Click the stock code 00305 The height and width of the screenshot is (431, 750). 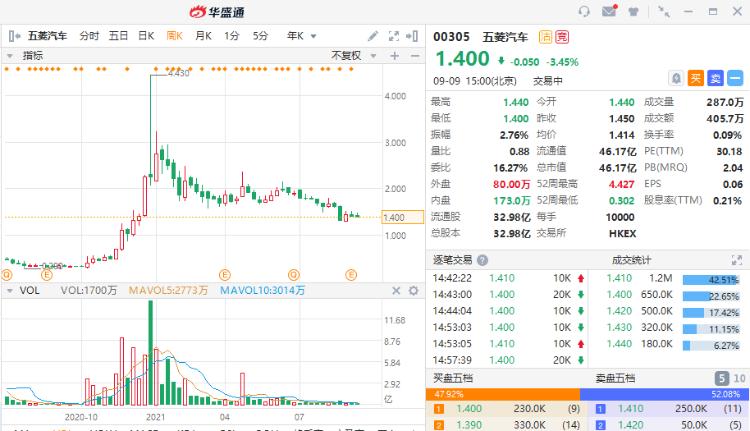452,37
